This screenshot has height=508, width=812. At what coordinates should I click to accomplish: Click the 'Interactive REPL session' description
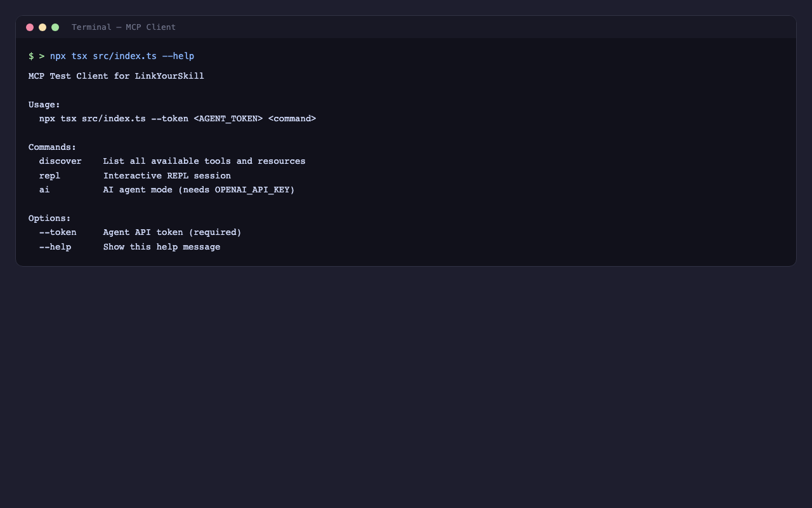(167, 176)
